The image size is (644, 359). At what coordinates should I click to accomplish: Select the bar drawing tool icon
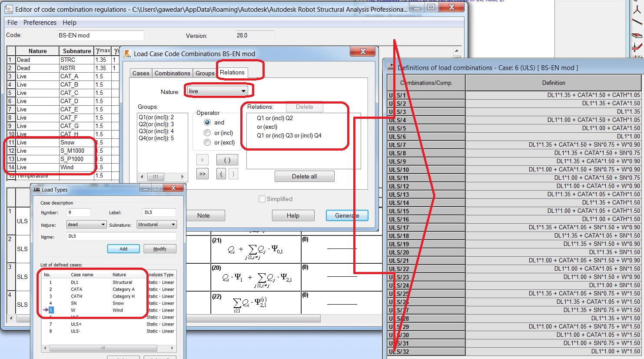click(x=637, y=22)
